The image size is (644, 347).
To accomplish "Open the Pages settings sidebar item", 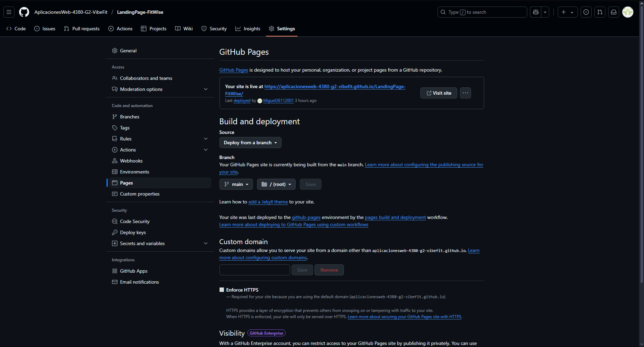I will coord(160,183).
